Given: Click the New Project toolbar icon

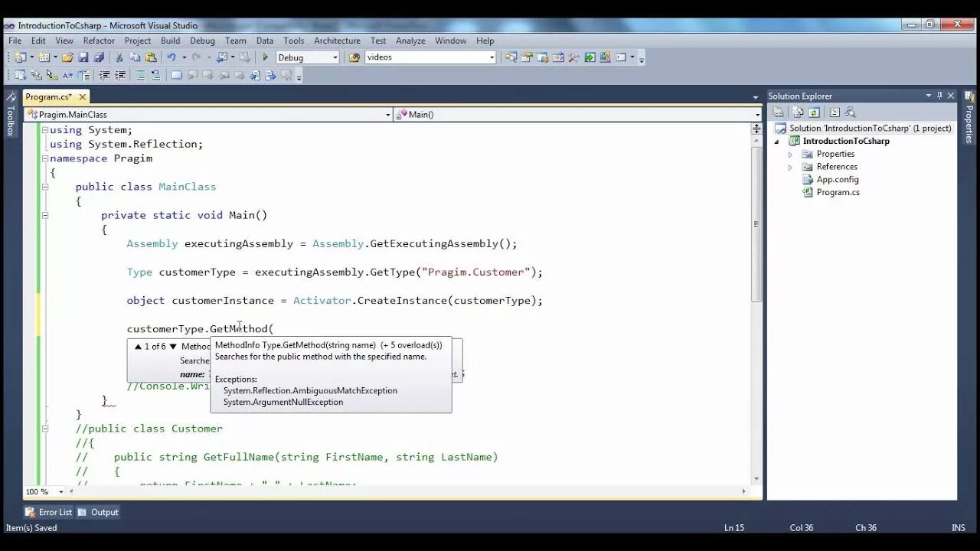Looking at the screenshot, I should click(x=19, y=57).
